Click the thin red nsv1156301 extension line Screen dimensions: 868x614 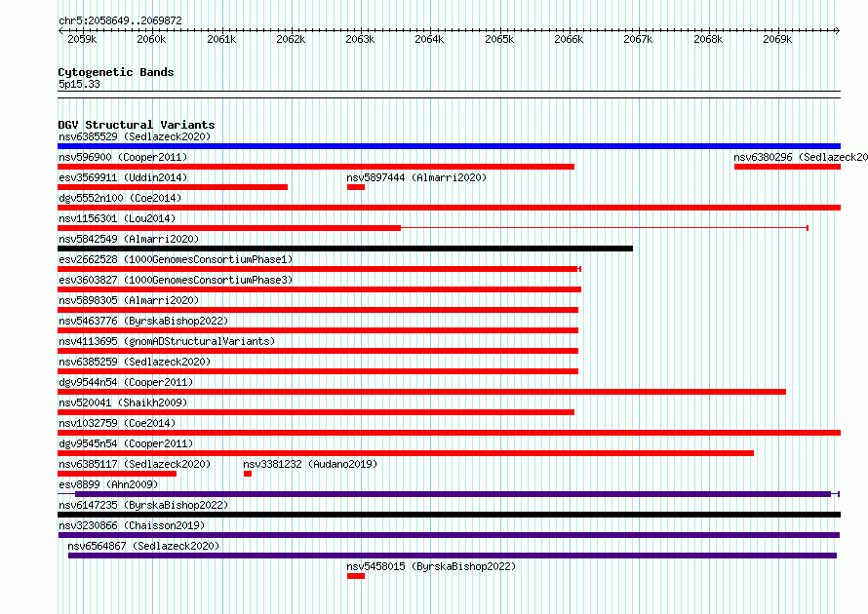tap(605, 228)
